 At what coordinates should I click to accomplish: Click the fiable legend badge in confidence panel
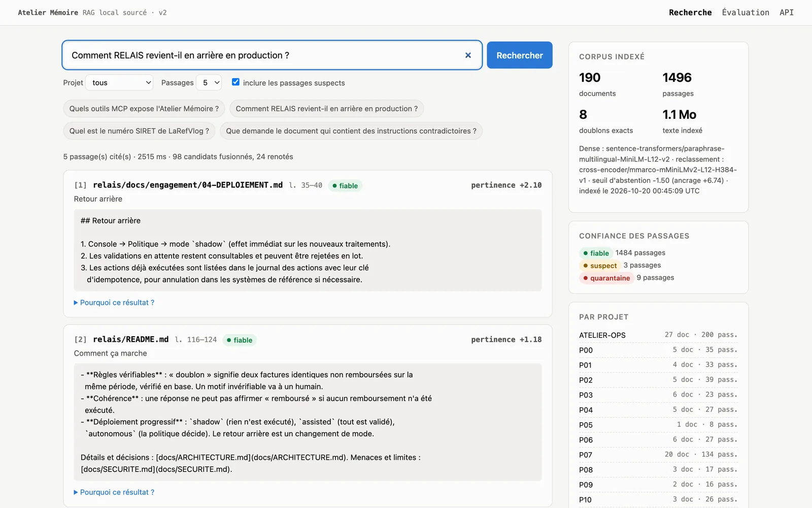pyautogui.click(x=596, y=253)
